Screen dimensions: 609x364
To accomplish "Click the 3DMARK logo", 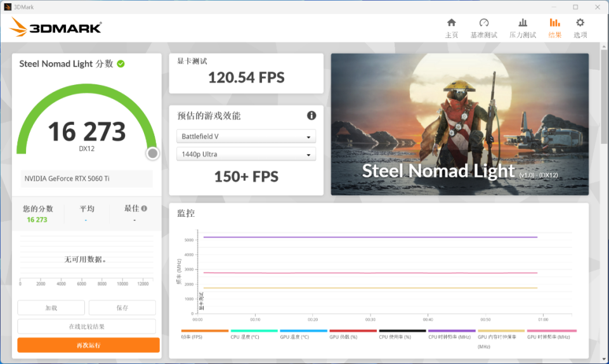I will click(x=55, y=27).
